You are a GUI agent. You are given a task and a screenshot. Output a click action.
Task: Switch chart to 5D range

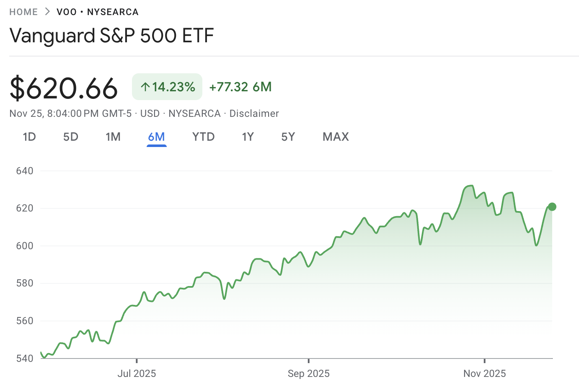point(71,137)
